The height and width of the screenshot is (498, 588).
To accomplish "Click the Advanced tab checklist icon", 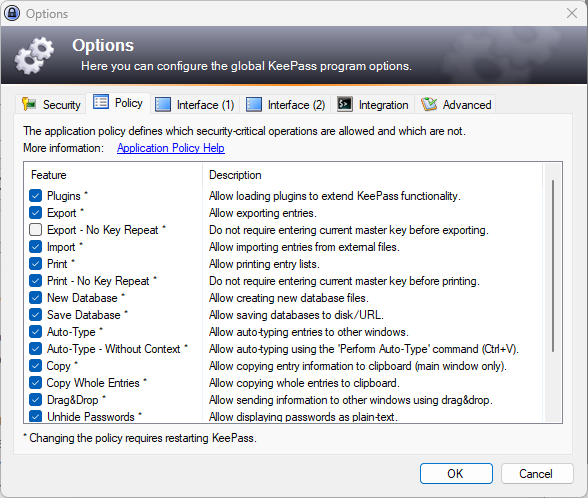I will point(429,104).
